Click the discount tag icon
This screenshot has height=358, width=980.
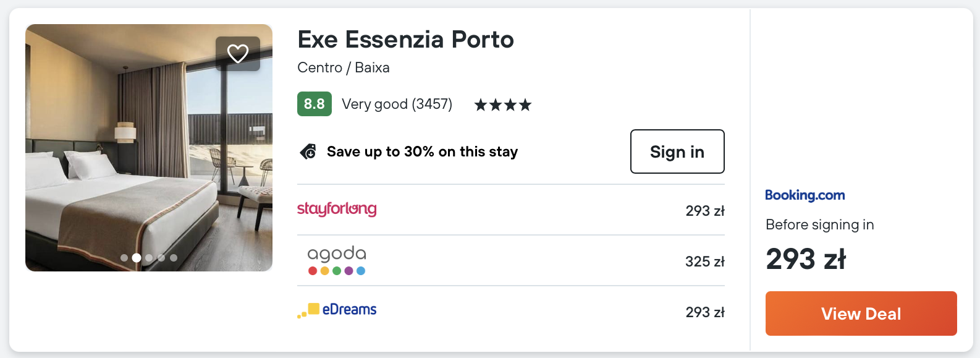308,151
